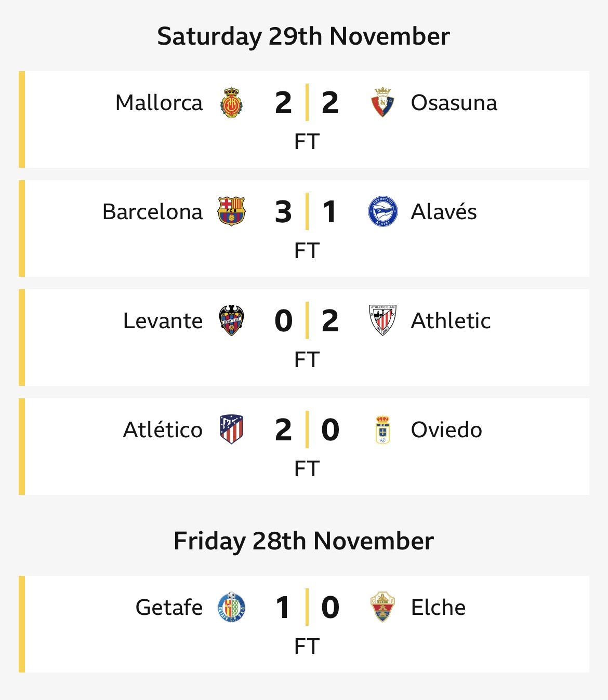
Task: Click the Saturday 29th November heading
Action: pos(303,36)
